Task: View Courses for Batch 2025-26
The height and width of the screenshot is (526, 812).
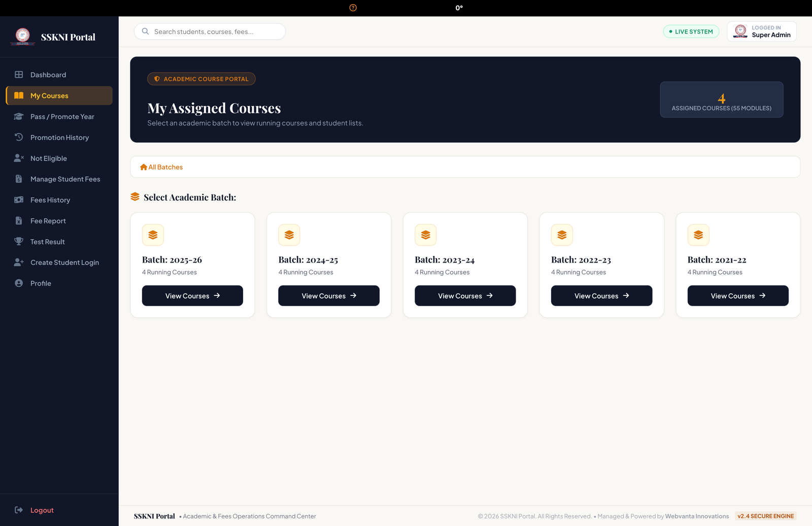Action: [192, 295]
